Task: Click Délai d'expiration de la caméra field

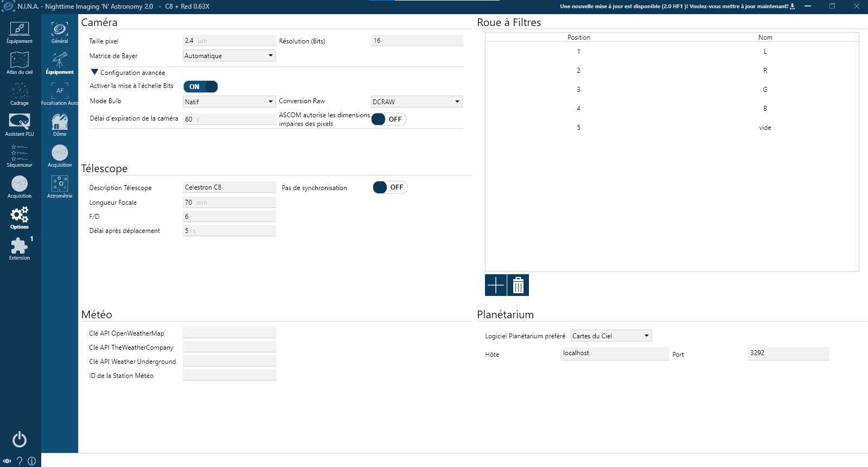Action: tap(229, 119)
